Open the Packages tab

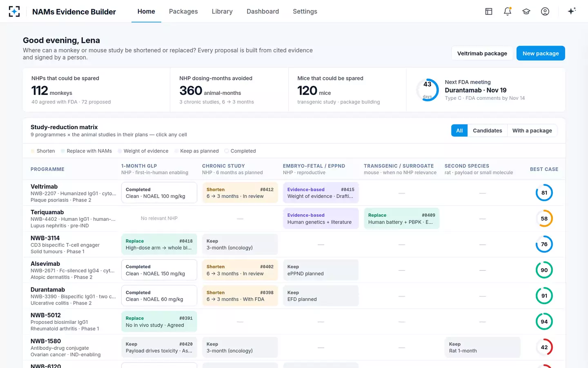click(183, 11)
